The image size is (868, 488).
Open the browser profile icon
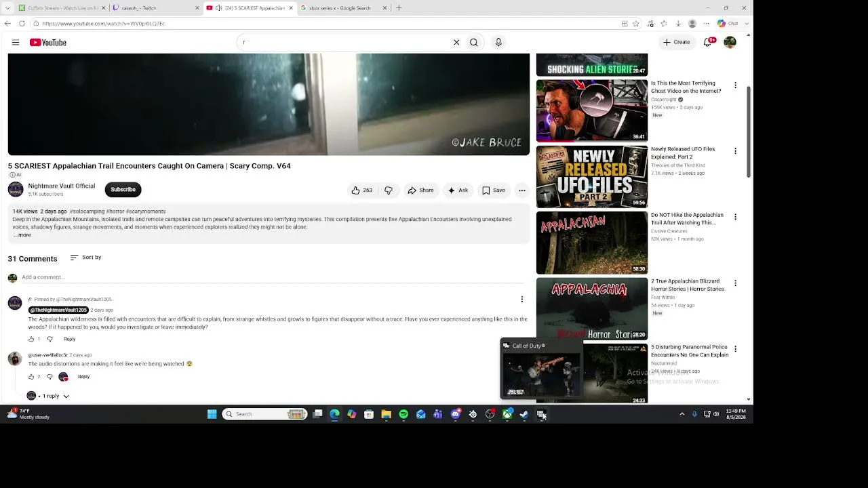[x=692, y=24]
